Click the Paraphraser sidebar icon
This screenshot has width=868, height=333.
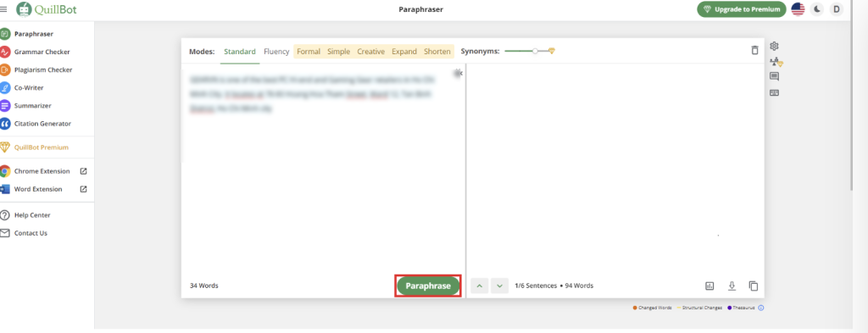pyautogui.click(x=5, y=34)
